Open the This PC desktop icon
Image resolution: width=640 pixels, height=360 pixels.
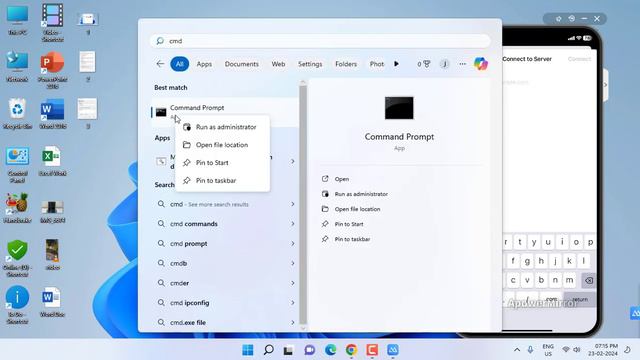click(x=17, y=20)
